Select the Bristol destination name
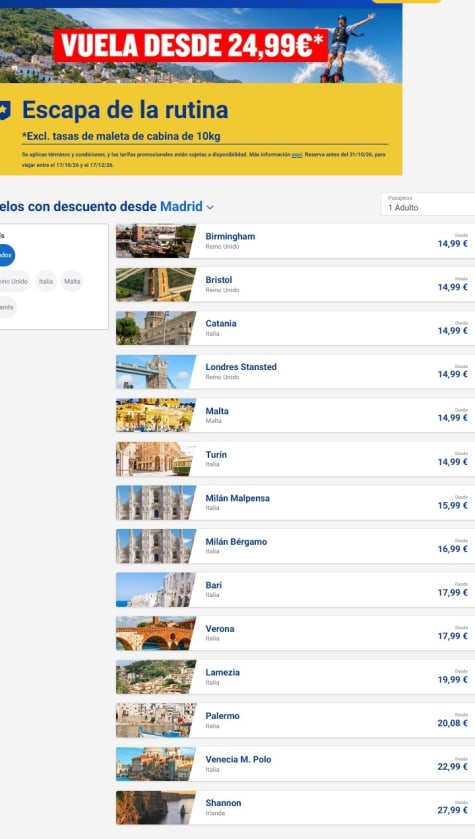The height and width of the screenshot is (839, 475). click(x=219, y=280)
